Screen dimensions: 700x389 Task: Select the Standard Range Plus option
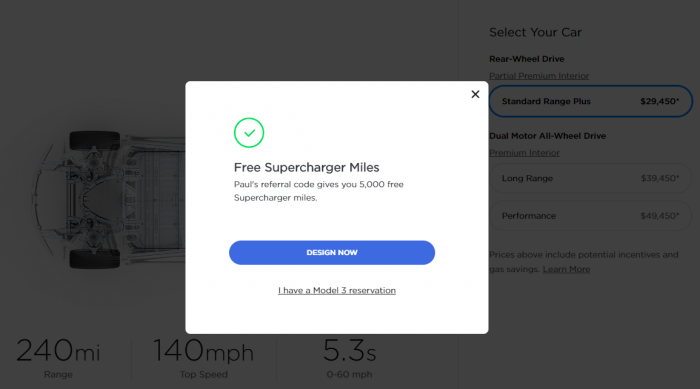pyautogui.click(x=591, y=101)
